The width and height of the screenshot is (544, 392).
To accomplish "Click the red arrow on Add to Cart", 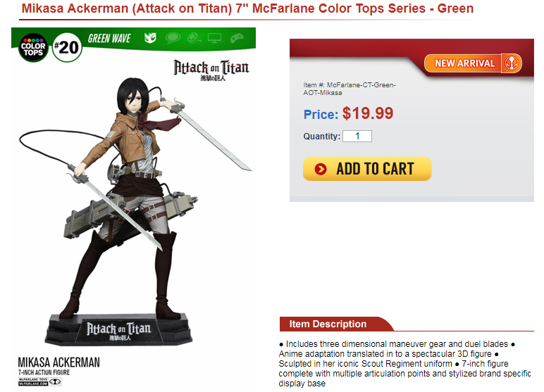I will [x=321, y=169].
